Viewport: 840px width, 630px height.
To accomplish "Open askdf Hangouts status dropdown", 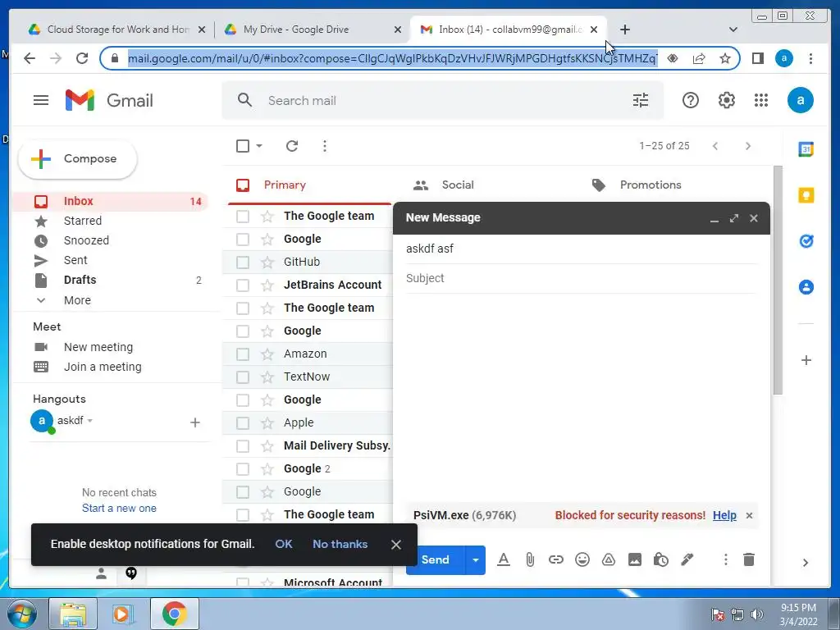I will click(90, 421).
